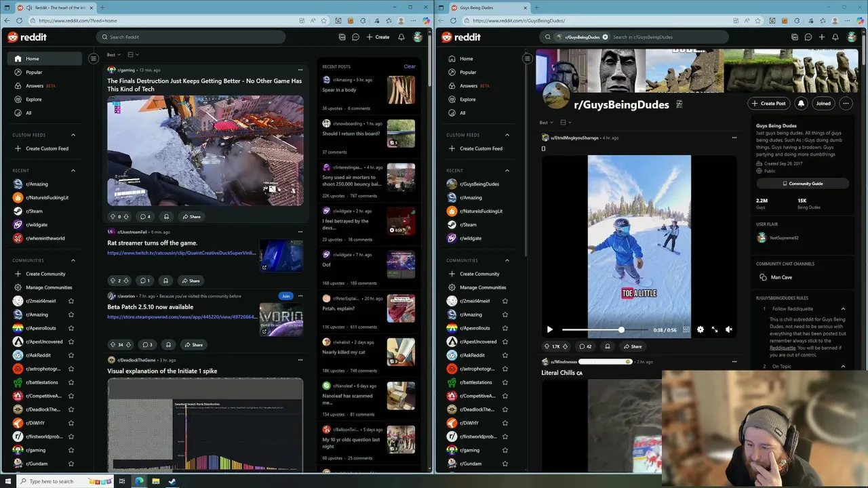
Task: Play the GuysBeingDudes snowboard video
Action: coord(550,329)
